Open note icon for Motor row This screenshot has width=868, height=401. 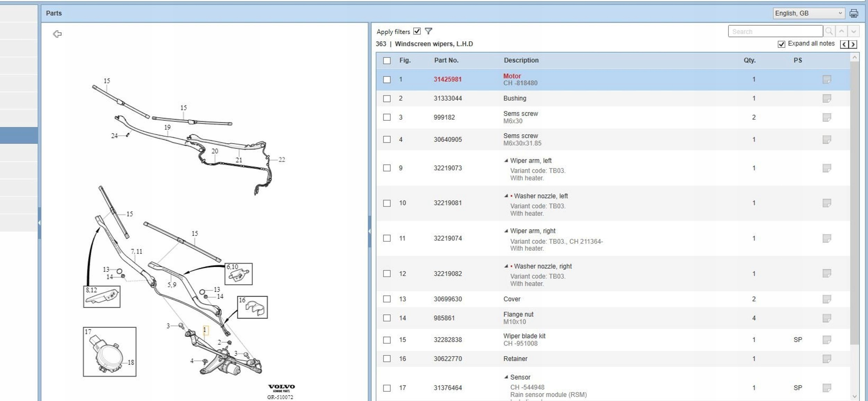826,80
